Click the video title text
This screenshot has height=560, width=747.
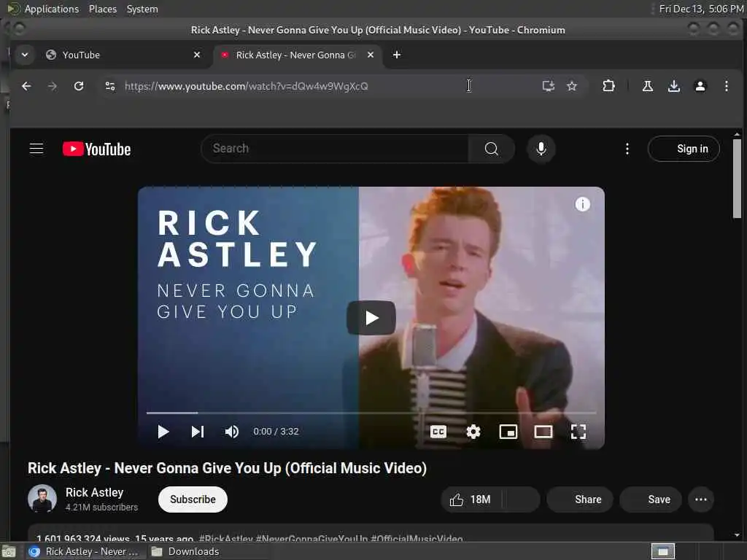click(227, 468)
